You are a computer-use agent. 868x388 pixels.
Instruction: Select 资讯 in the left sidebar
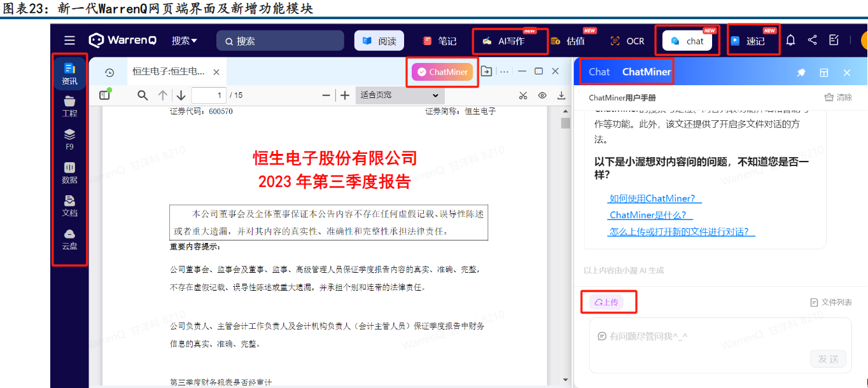coord(69,73)
